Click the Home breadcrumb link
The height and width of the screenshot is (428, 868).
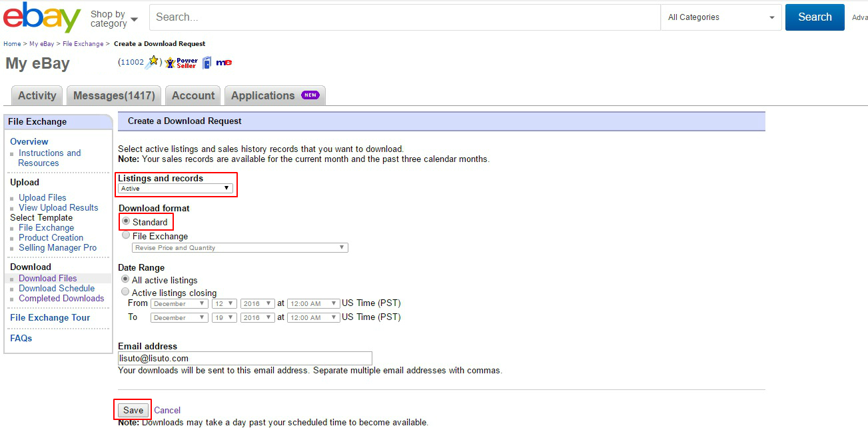coord(12,44)
